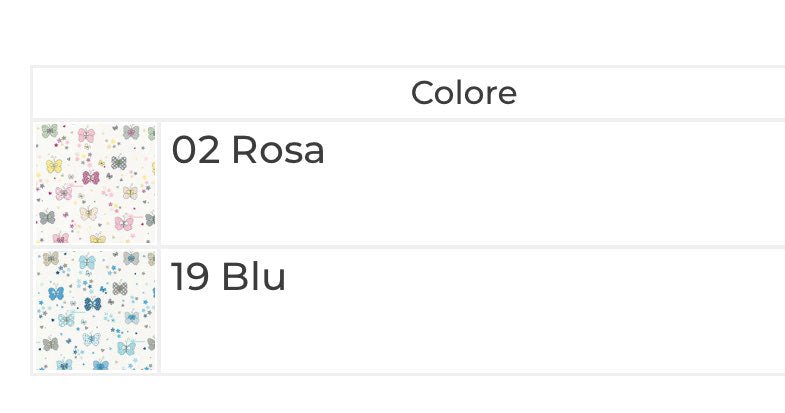Click gray dotted butterfly in Blu swatch
The height and width of the screenshot is (413, 785).
point(120,288)
